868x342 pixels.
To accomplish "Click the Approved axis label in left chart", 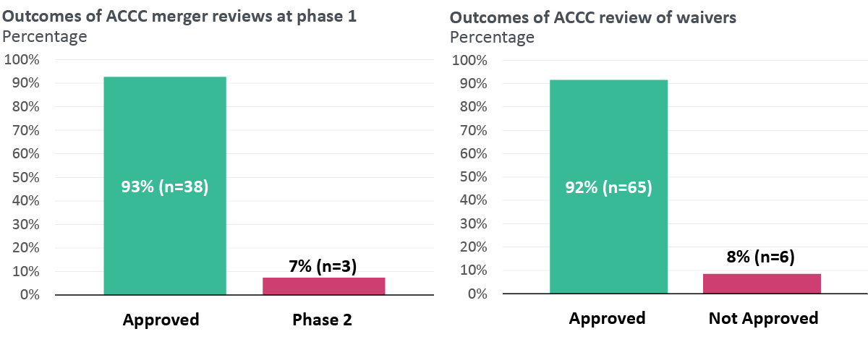I will (x=161, y=319).
